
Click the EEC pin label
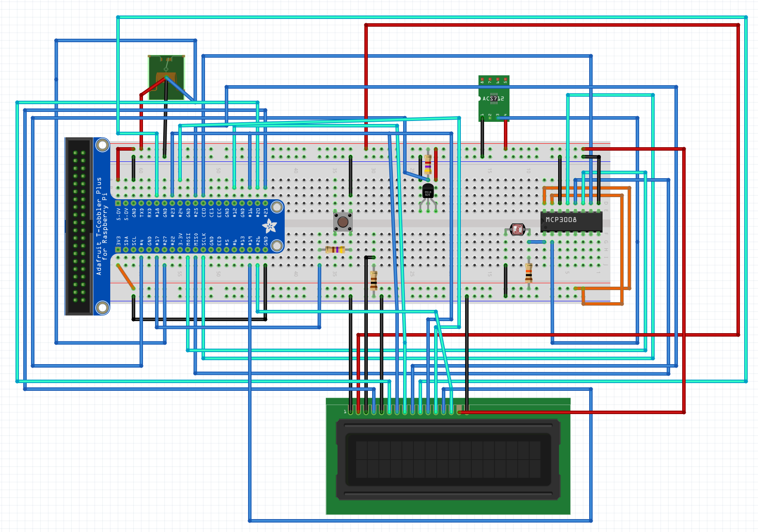219,212
